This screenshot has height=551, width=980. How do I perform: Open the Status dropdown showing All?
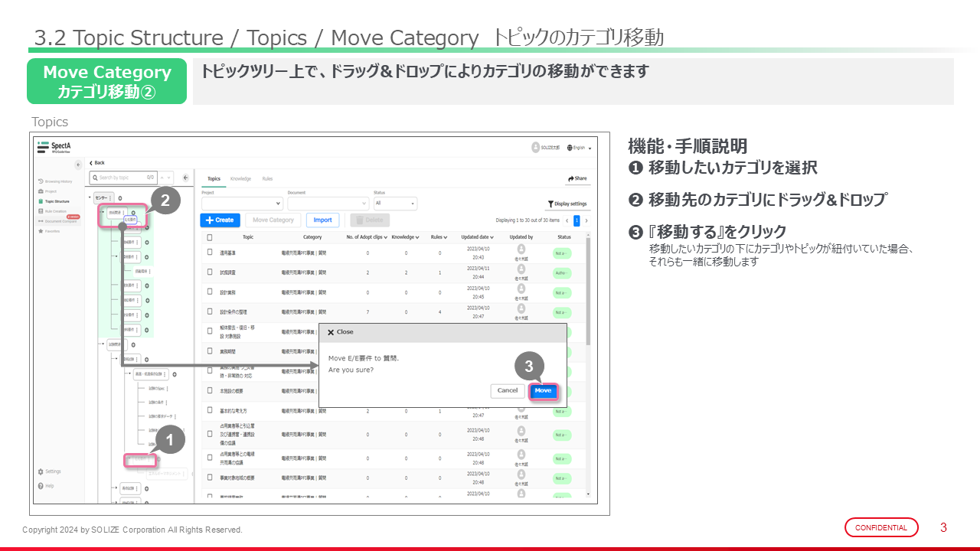point(395,204)
